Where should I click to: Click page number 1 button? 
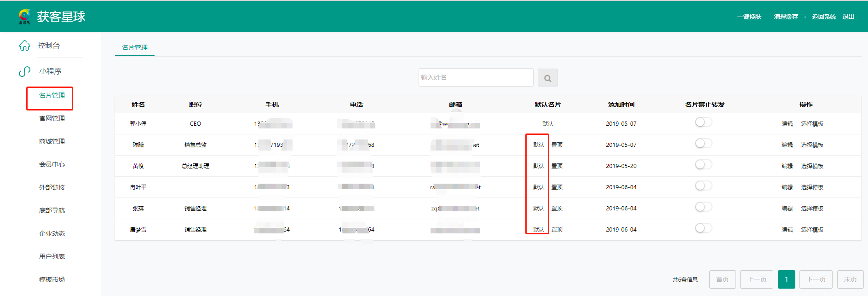click(x=786, y=279)
